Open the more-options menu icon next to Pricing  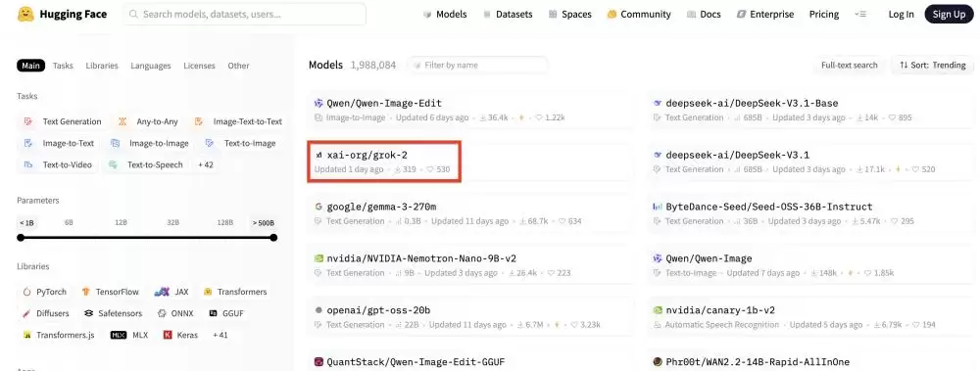[860, 14]
